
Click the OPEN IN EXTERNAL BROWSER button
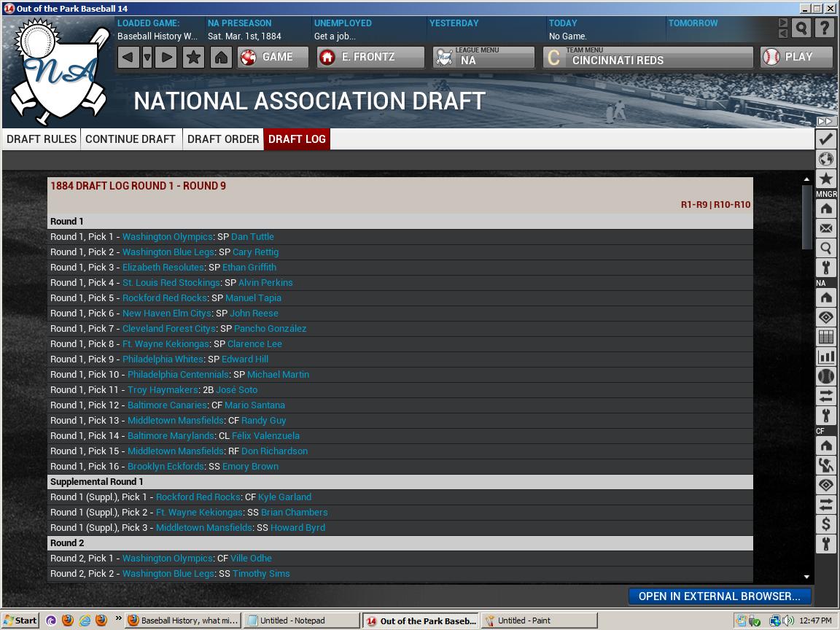719,596
